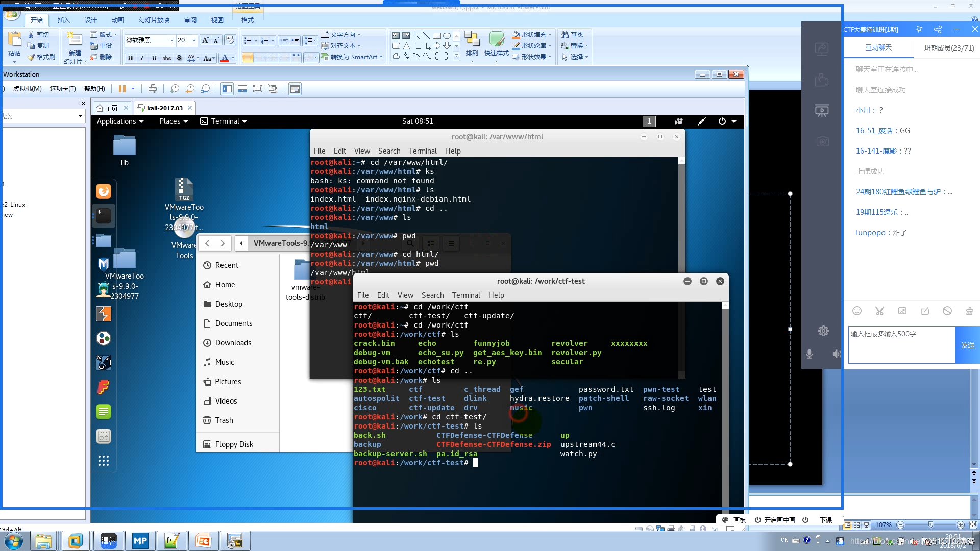This screenshot has height=551, width=980.
Task: Toggle strikethrough in PowerPoint ribbon
Action: click(167, 58)
